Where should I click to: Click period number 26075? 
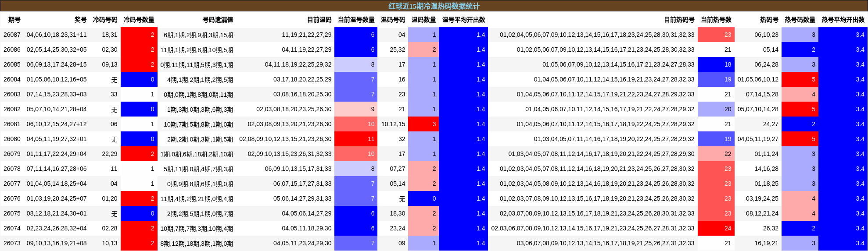12,213
